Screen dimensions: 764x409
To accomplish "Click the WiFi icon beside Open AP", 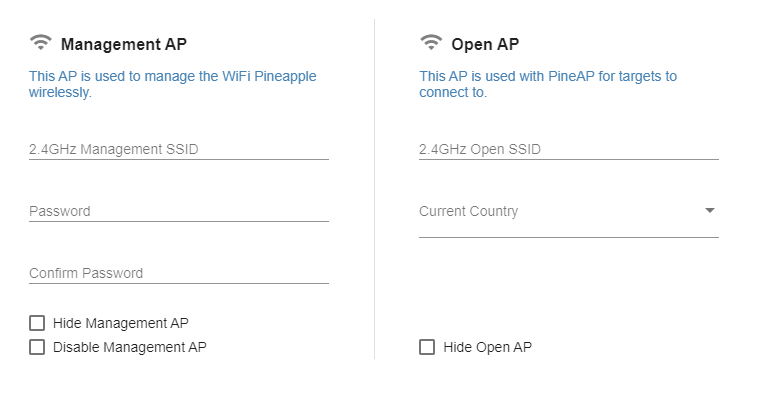I will [431, 42].
